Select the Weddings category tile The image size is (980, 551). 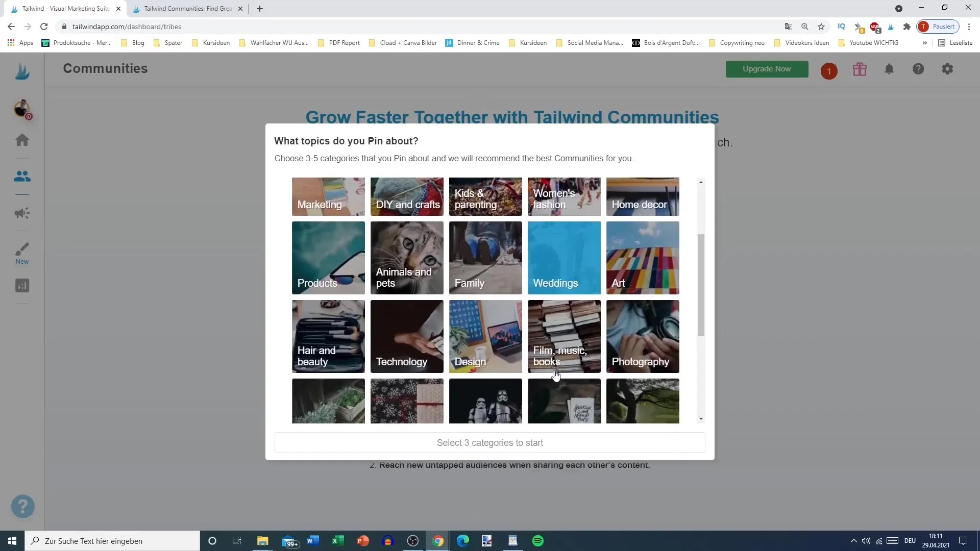point(564,258)
